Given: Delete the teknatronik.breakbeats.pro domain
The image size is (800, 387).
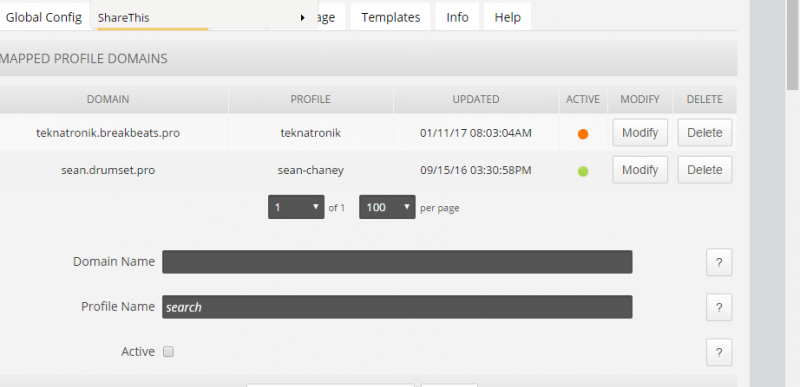Looking at the screenshot, I should [x=705, y=133].
